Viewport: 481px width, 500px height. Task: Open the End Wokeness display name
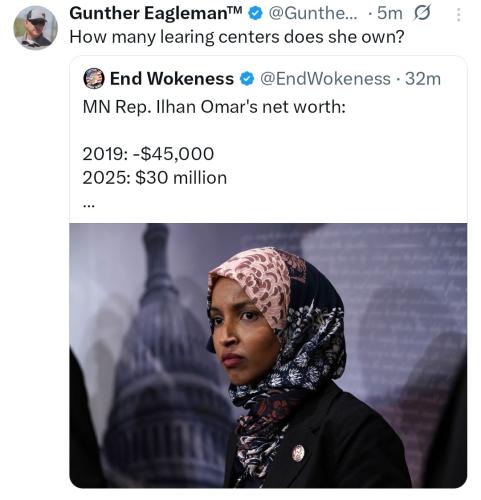pos(172,79)
